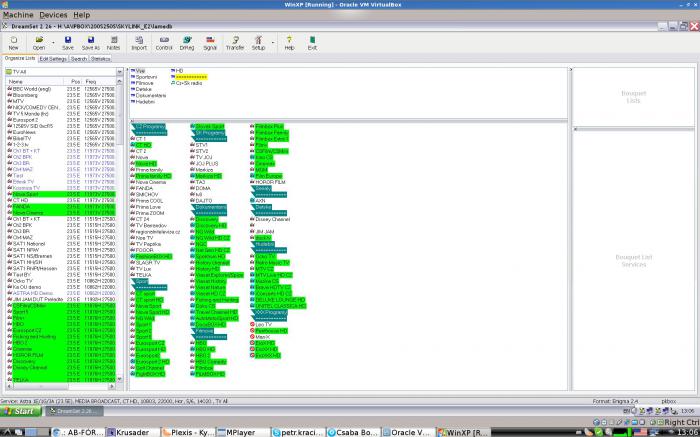Expand the Setup dropdown arrow
Image resolution: width=700 pixels, height=437 pixels.
click(x=272, y=43)
